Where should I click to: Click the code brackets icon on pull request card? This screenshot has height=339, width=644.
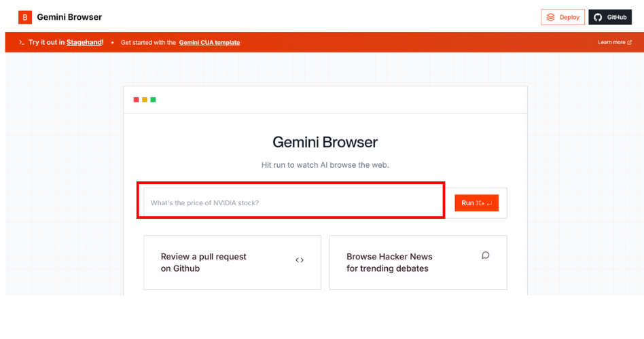(300, 260)
